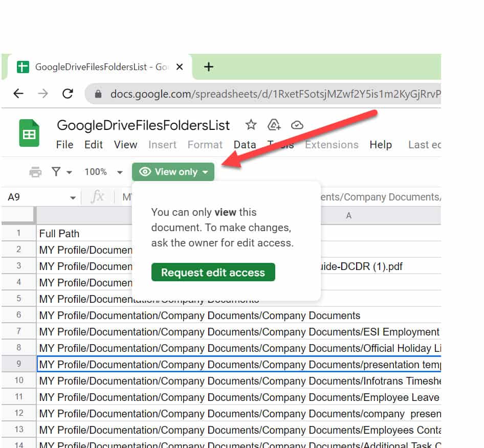484x448 pixels.
Task: Click the print icon in toolbar
Action: pos(35,172)
